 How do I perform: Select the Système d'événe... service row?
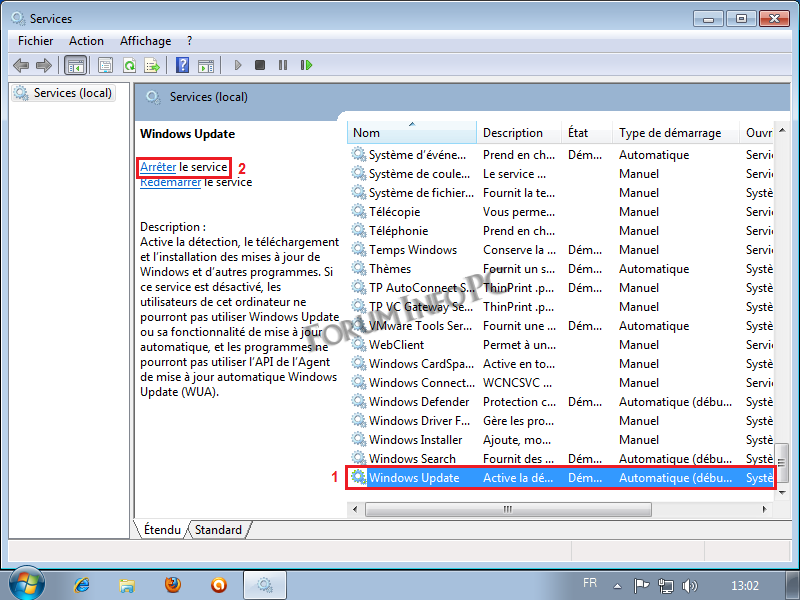[561, 155]
